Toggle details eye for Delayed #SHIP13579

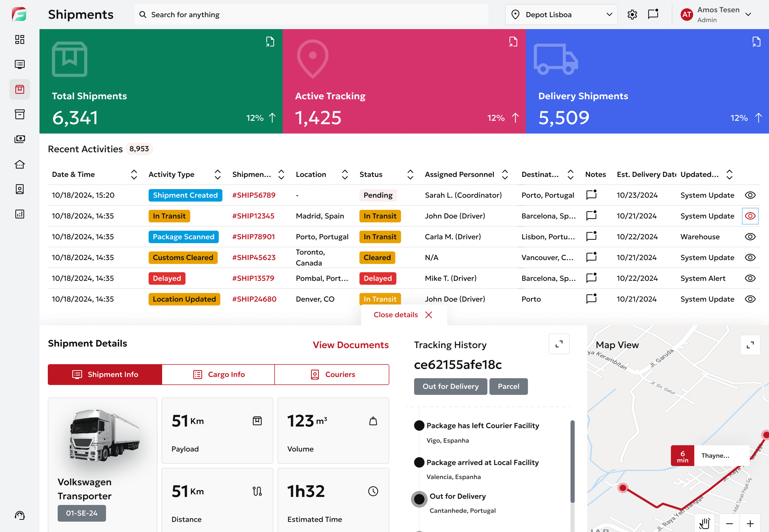click(x=750, y=278)
